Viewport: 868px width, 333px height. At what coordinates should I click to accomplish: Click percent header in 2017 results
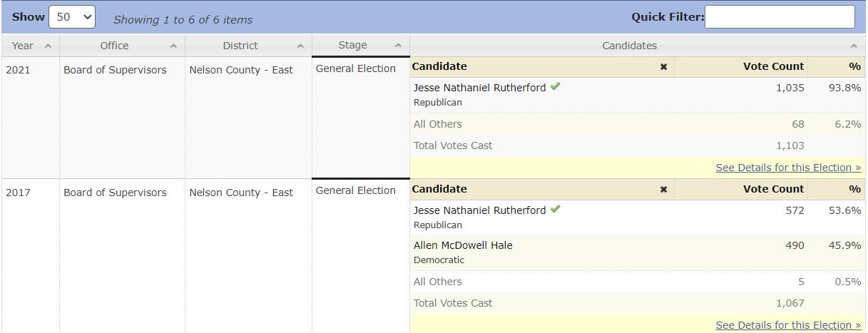coord(854,189)
